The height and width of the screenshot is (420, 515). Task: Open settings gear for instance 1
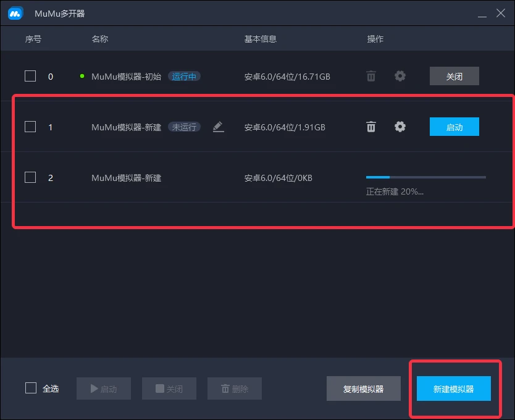(x=400, y=127)
